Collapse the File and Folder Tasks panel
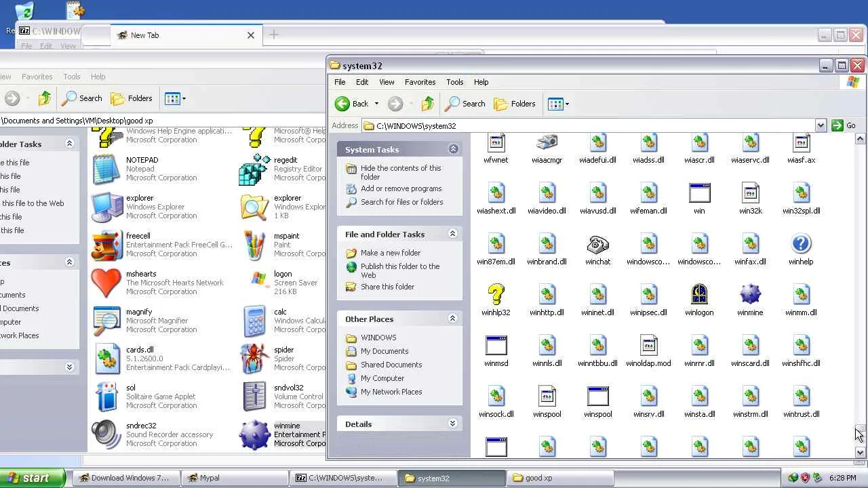The height and width of the screenshot is (488, 868). [x=453, y=234]
